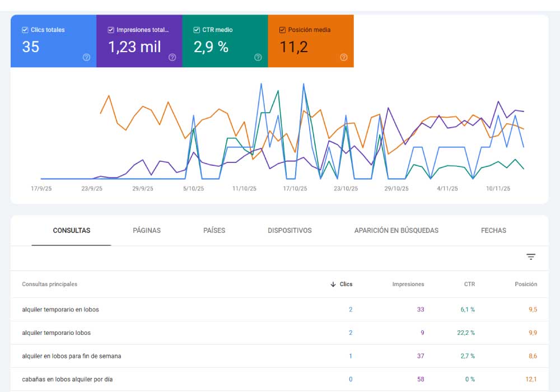Click help icon on Clics totales card
Image resolution: width=560 pixels, height=392 pixels.
click(86, 57)
